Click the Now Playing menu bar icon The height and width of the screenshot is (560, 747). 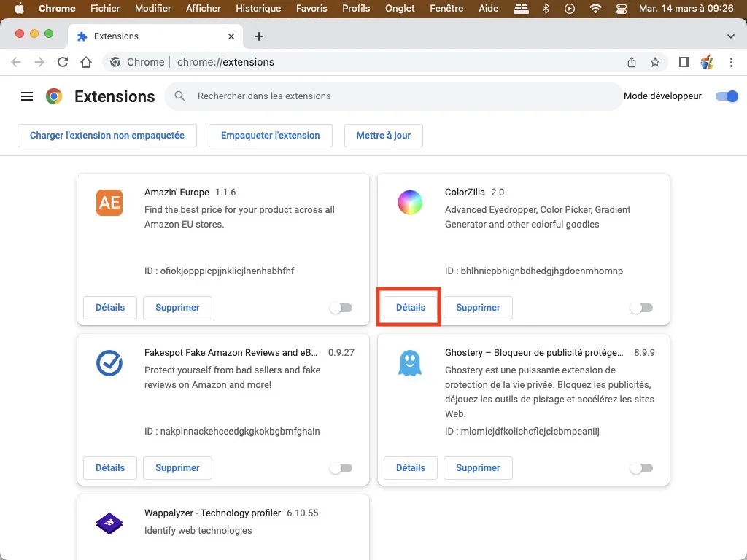click(x=570, y=8)
